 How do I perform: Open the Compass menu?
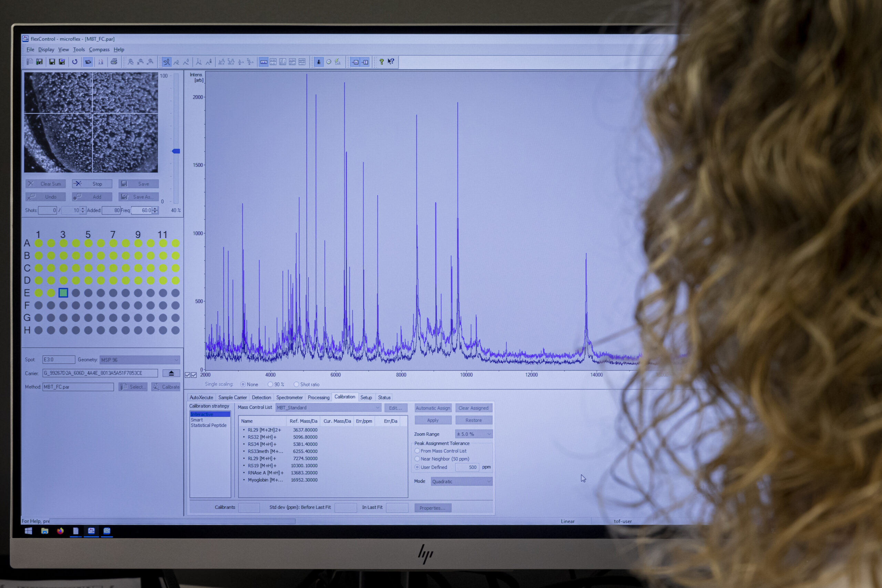coord(99,50)
